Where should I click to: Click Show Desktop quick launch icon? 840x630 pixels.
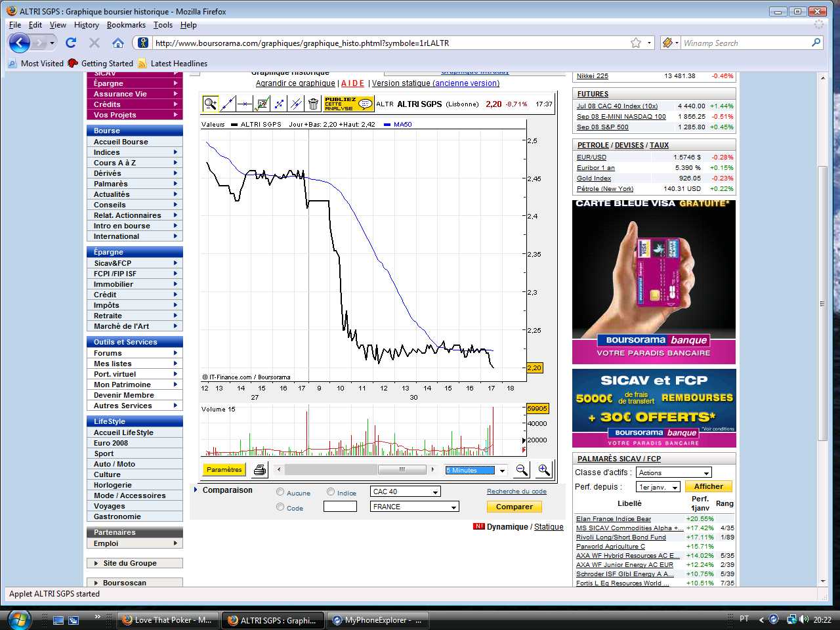(58, 620)
